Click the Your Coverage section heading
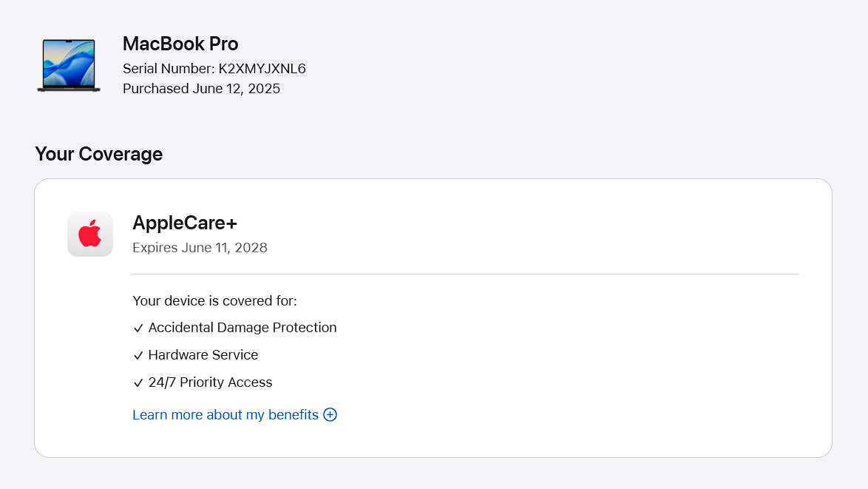 (98, 154)
